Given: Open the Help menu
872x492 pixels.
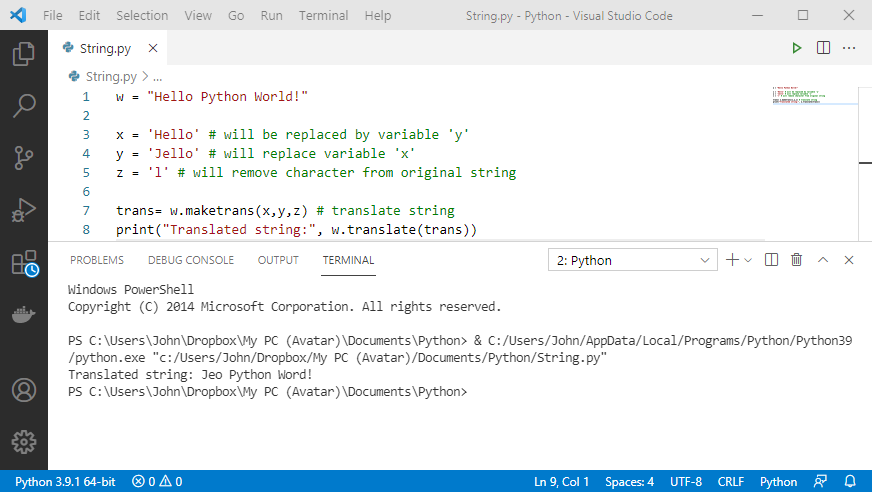Looking at the screenshot, I should 378,16.
